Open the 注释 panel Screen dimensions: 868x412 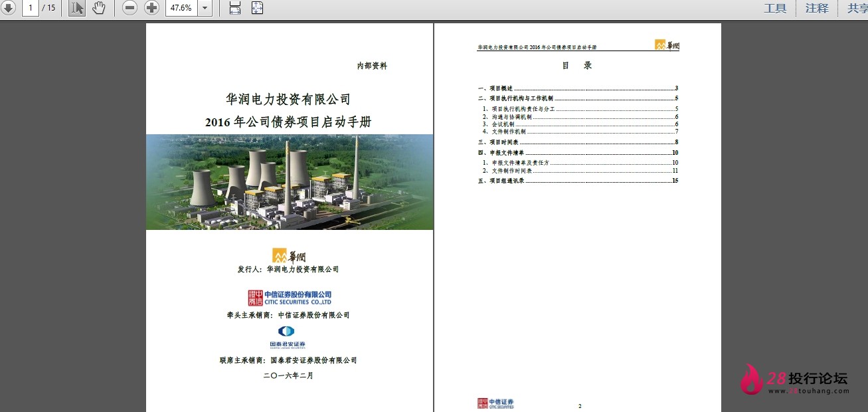[817, 8]
